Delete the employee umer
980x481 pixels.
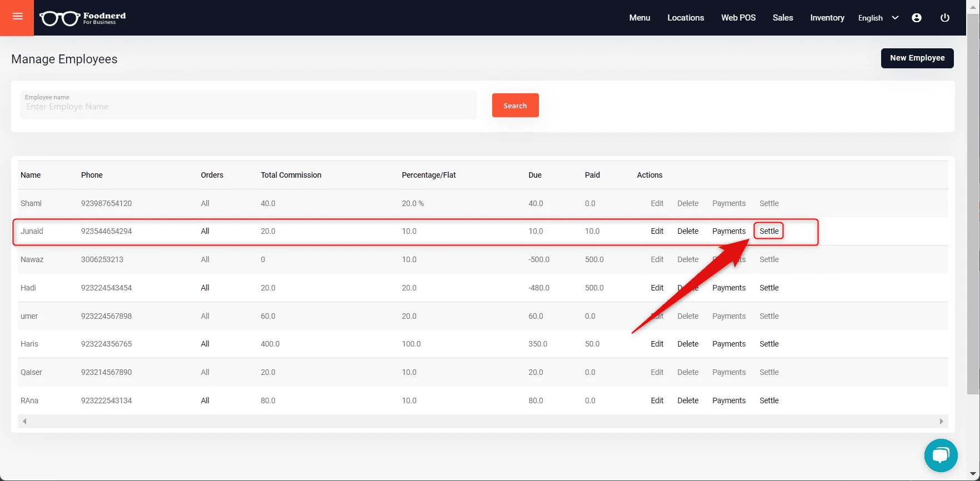(x=688, y=316)
